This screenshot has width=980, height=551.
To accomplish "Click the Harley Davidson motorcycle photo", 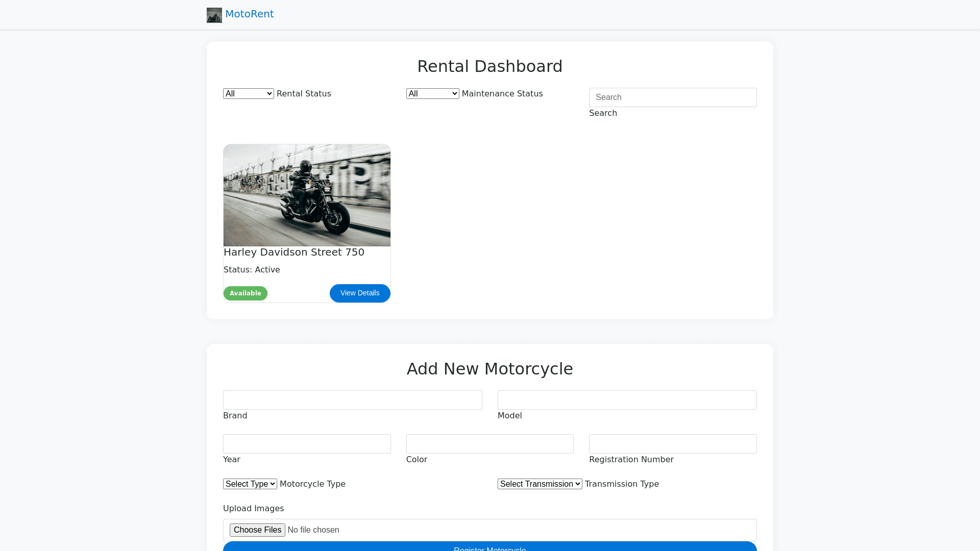I will point(307,195).
